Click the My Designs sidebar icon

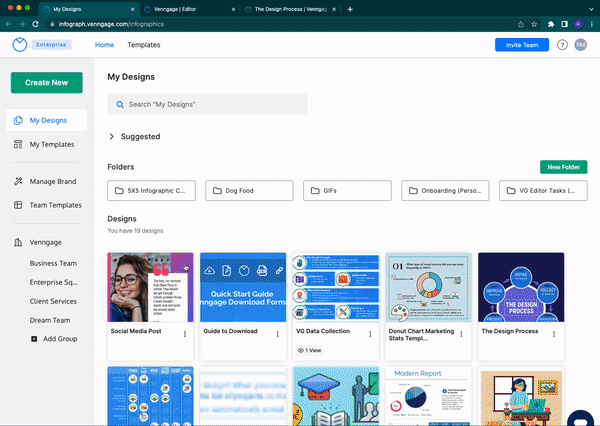tap(18, 120)
